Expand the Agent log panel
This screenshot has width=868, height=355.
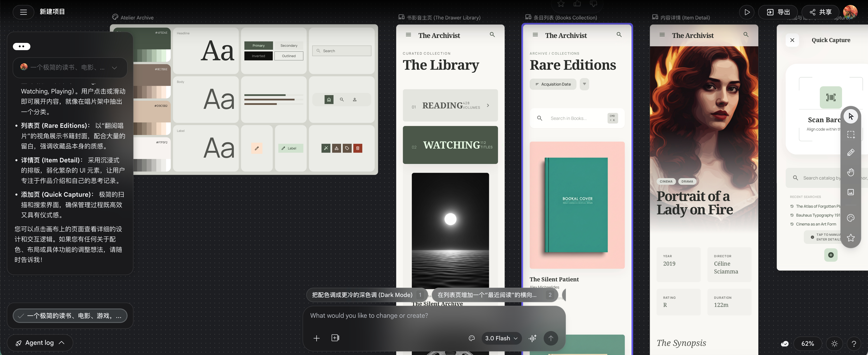point(40,343)
